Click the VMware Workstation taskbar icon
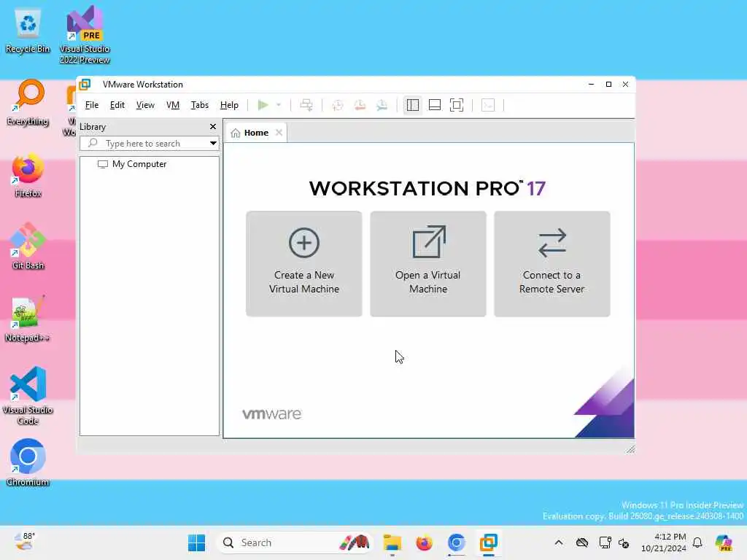 click(489, 542)
